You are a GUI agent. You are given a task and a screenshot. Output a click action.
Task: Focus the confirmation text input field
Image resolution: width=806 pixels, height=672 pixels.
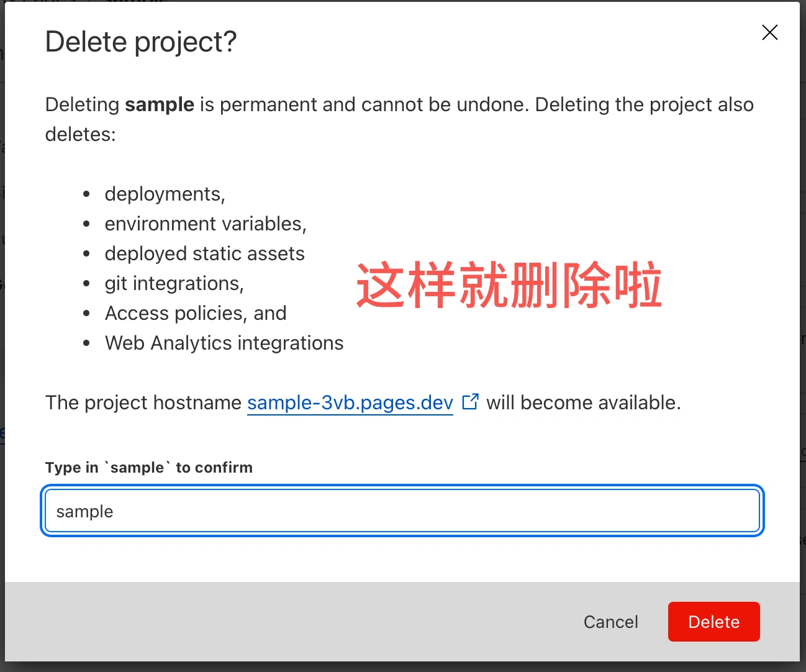[x=402, y=511]
